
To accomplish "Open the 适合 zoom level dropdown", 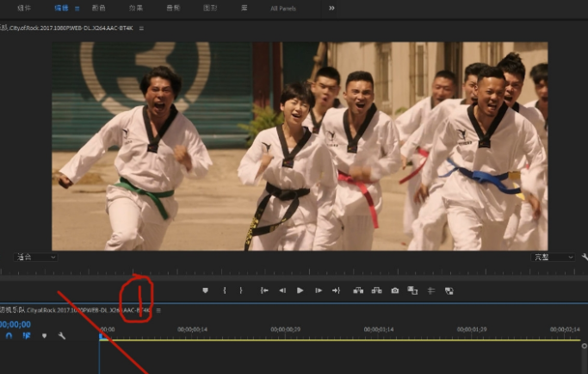I will 35,257.
